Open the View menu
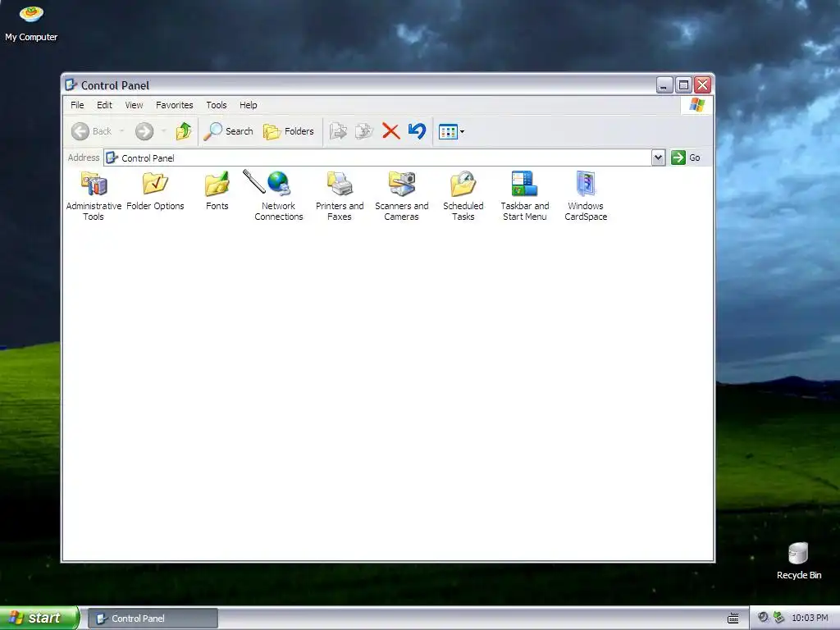840x630 pixels. click(x=134, y=105)
